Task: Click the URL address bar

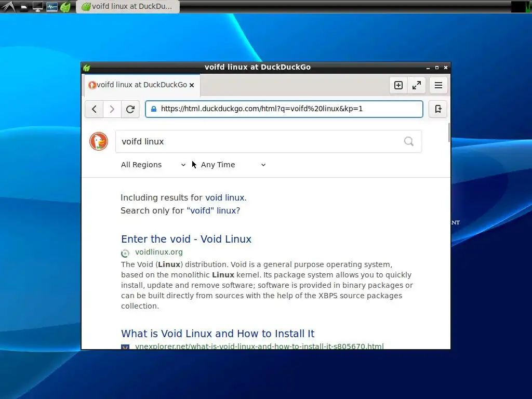Action: coord(284,109)
